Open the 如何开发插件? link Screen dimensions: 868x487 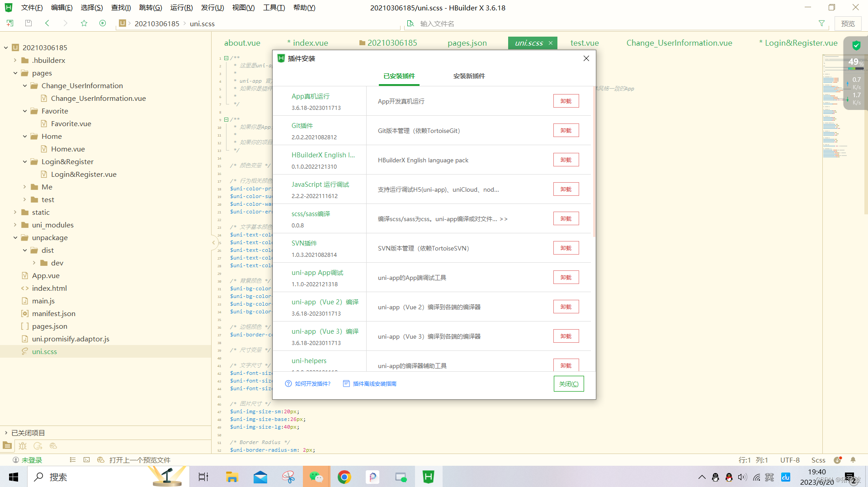coord(312,383)
